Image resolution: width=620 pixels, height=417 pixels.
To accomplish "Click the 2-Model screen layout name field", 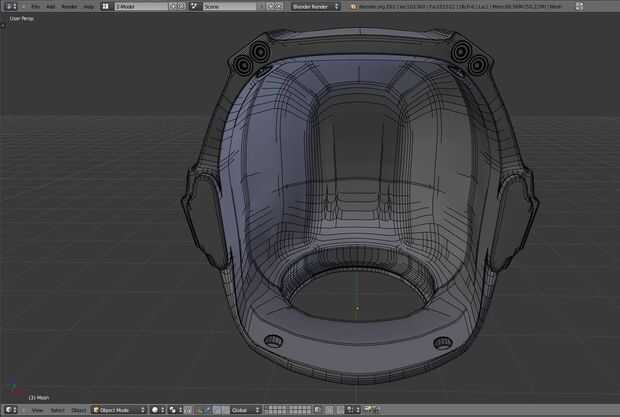I will (x=141, y=7).
